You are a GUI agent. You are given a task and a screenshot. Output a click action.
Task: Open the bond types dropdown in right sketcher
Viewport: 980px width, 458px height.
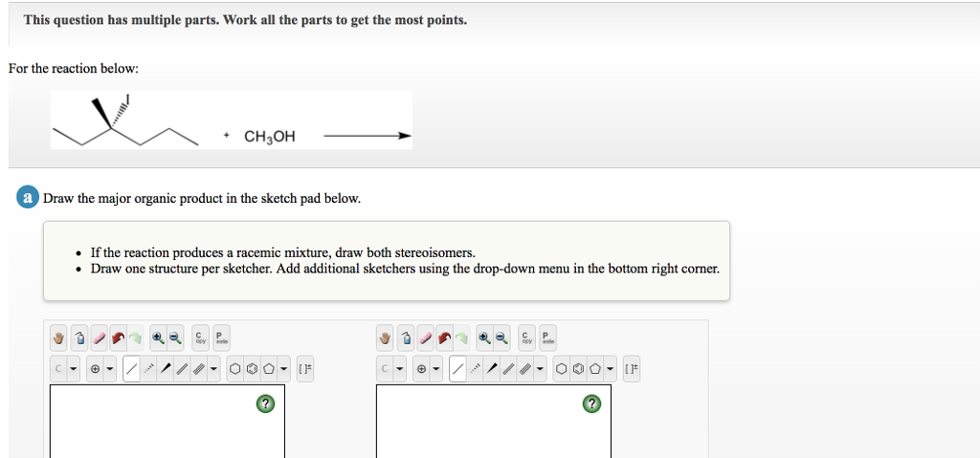coord(541,369)
